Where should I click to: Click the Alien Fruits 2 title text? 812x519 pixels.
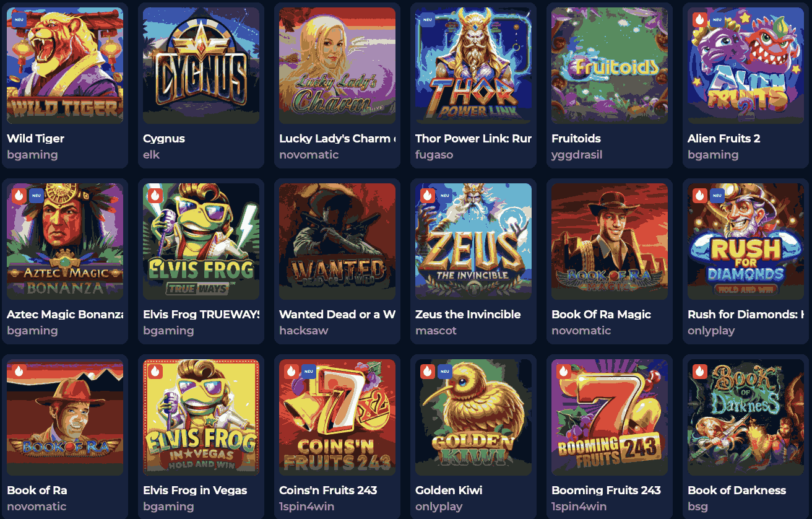pyautogui.click(x=723, y=139)
